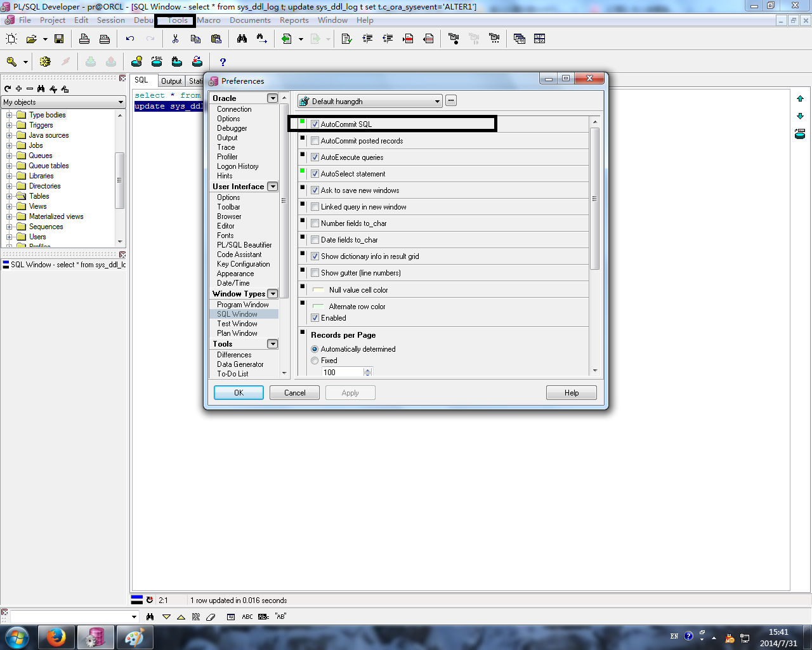
Task: Check Date fields to_char option
Action: tap(315, 240)
